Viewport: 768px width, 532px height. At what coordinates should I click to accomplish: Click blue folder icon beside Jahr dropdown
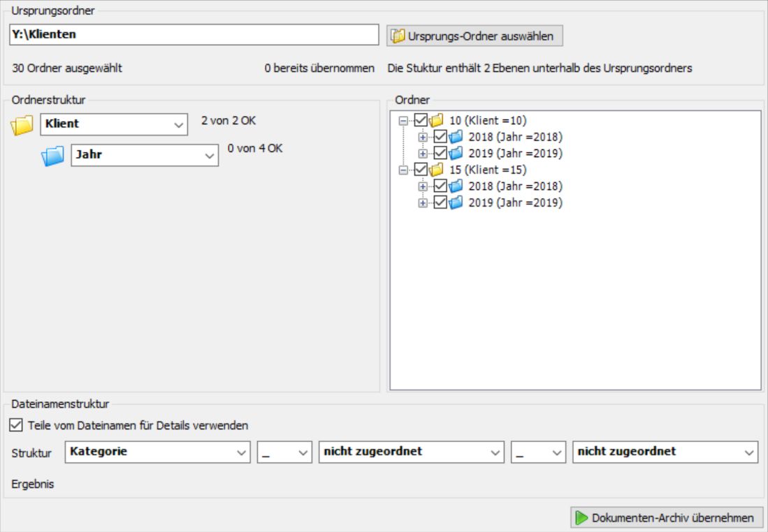(53, 156)
